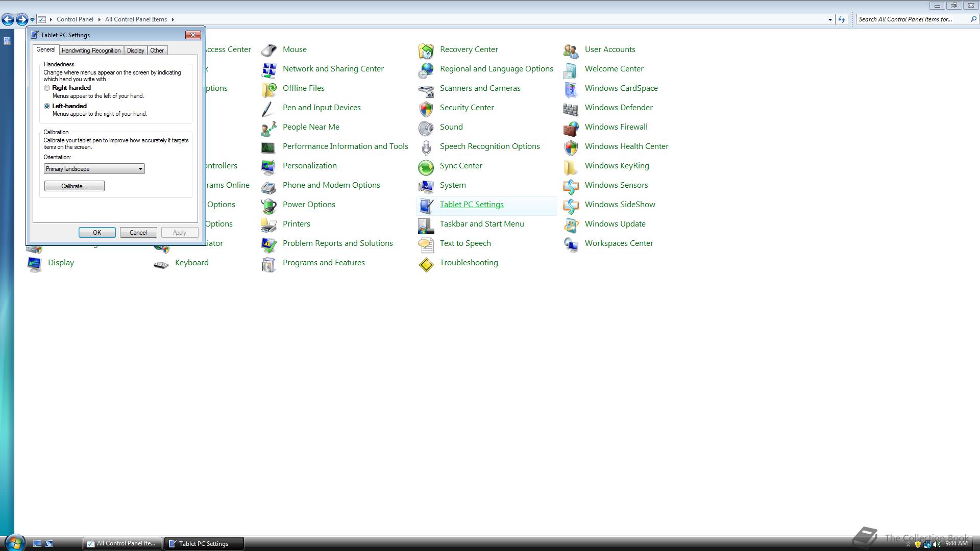Click the Control Panel breadcrumb

coord(75,19)
